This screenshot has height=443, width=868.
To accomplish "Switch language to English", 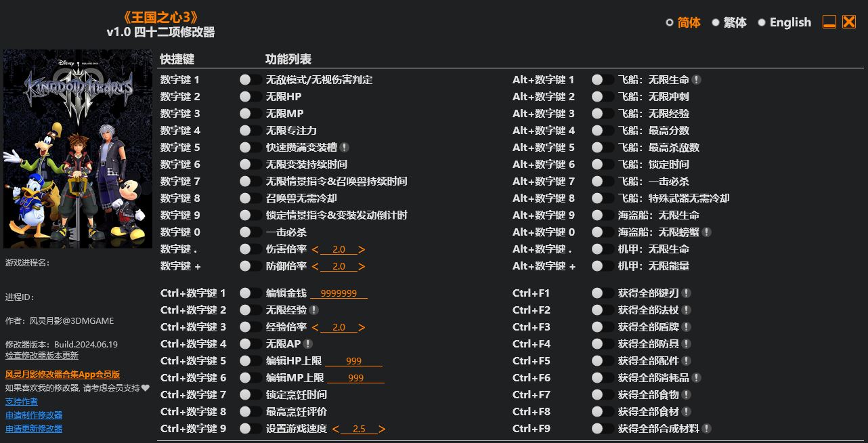I will [x=784, y=22].
